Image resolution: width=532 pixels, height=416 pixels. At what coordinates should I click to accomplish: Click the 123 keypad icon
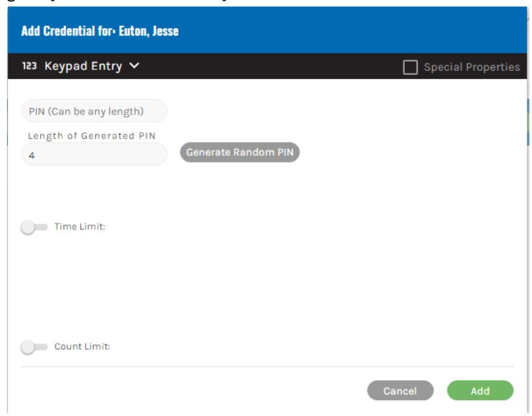[x=29, y=66]
